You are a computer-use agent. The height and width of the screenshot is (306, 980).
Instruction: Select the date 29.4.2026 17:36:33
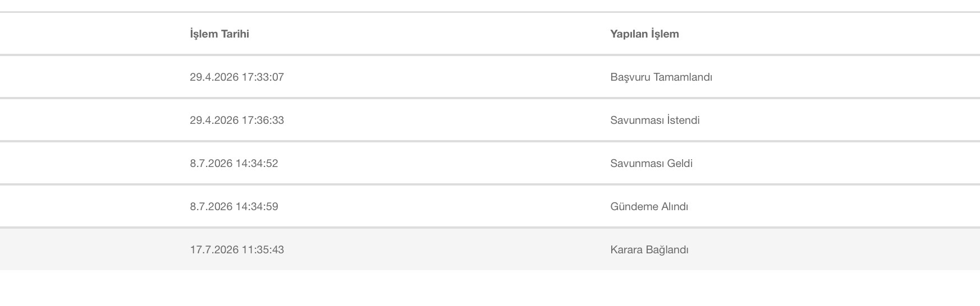point(237,120)
